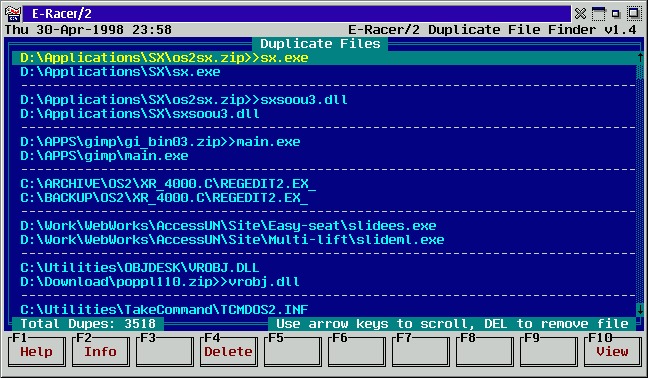This screenshot has height=378, width=648.
Task: Select C:\ARCHIVE\OS2 REGEDIT2.EX_ row
Action: coord(324,184)
